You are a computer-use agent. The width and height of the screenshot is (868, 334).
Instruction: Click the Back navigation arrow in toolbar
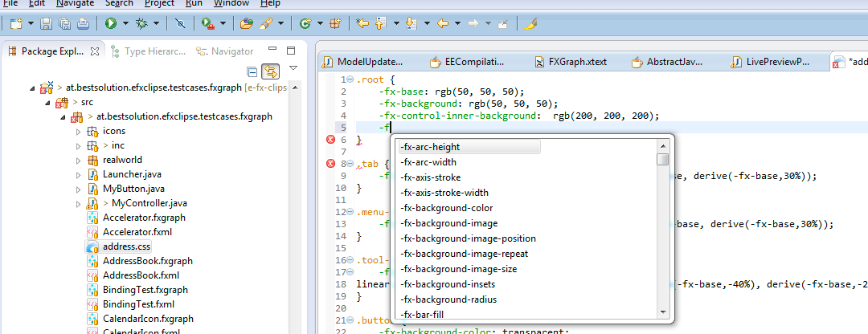442,24
